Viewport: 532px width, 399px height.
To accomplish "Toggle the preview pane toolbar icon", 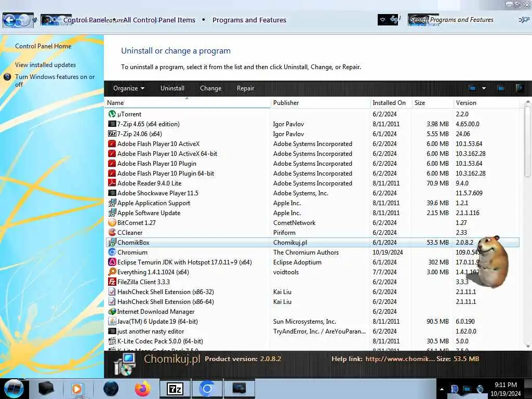I will (501, 88).
